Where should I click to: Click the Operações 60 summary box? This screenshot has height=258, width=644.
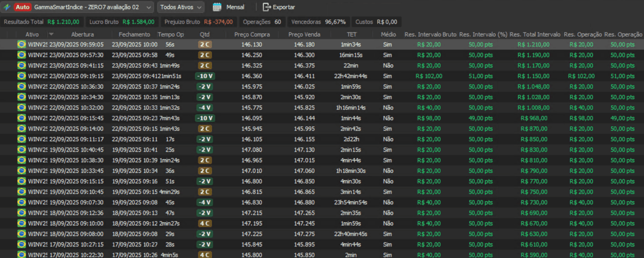click(262, 22)
